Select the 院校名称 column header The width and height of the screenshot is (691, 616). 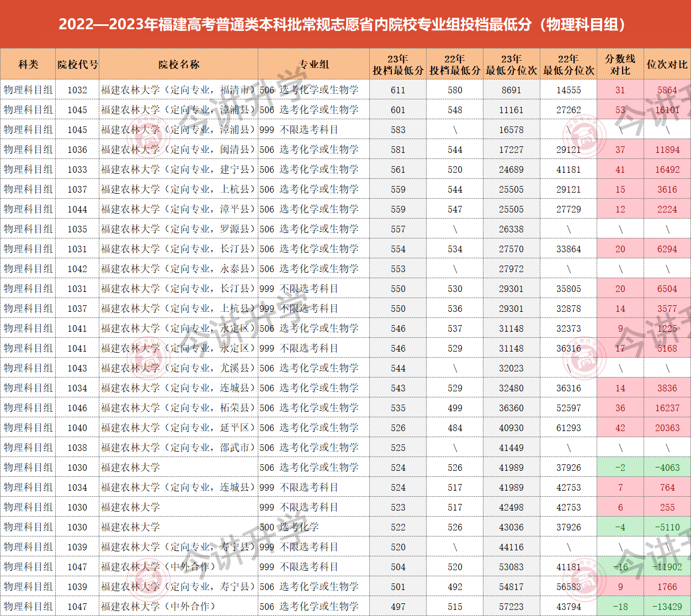(179, 65)
